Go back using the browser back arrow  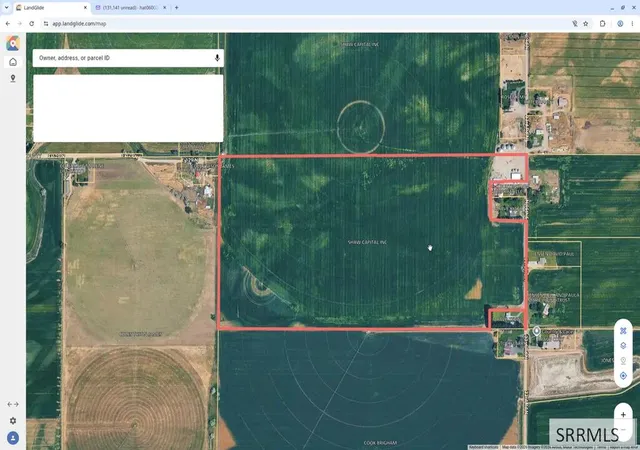[8, 24]
